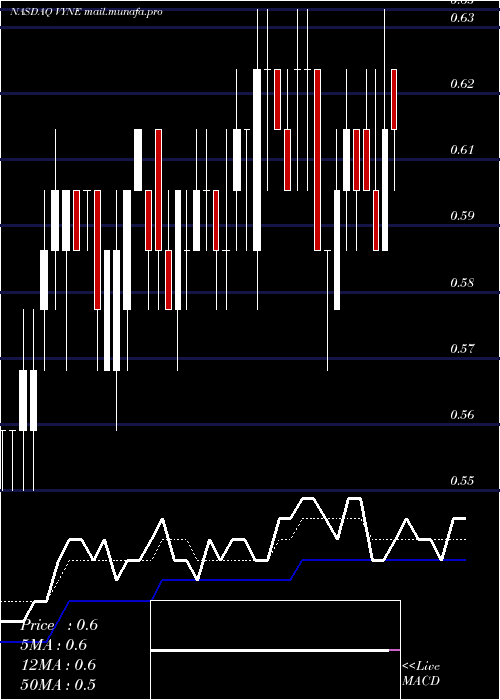This screenshot has width=500, height=700.
Task: Click the 0.61 price axis label
Action: click(462, 150)
